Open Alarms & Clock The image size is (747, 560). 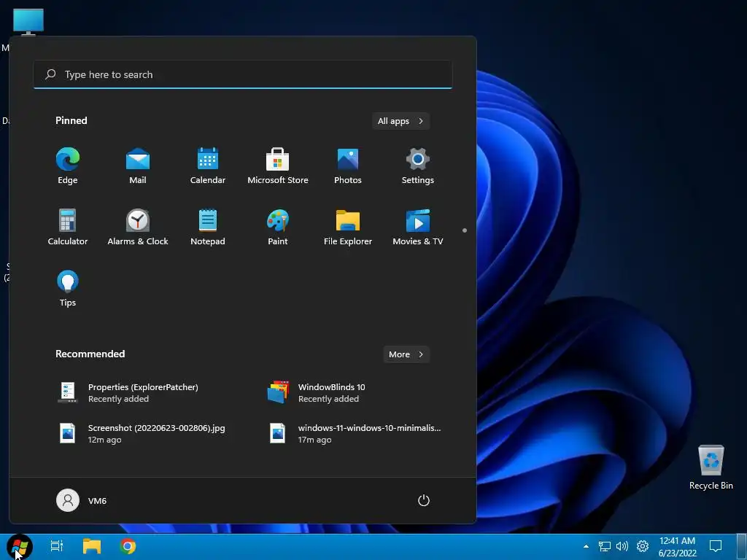(138, 227)
